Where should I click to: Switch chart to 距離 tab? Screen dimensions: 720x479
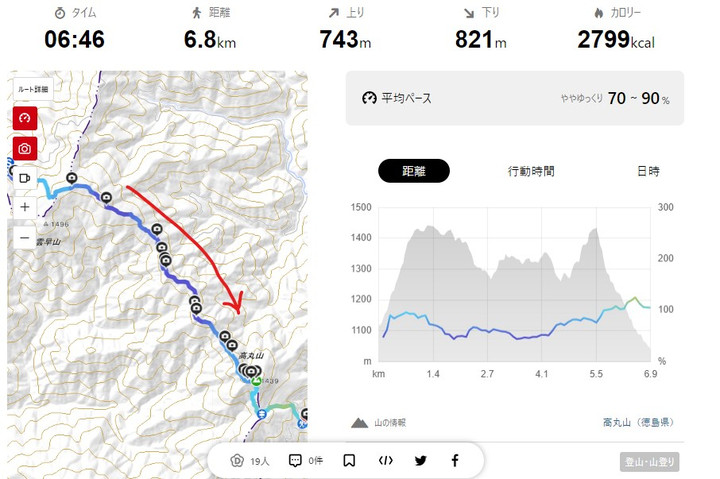(x=413, y=171)
